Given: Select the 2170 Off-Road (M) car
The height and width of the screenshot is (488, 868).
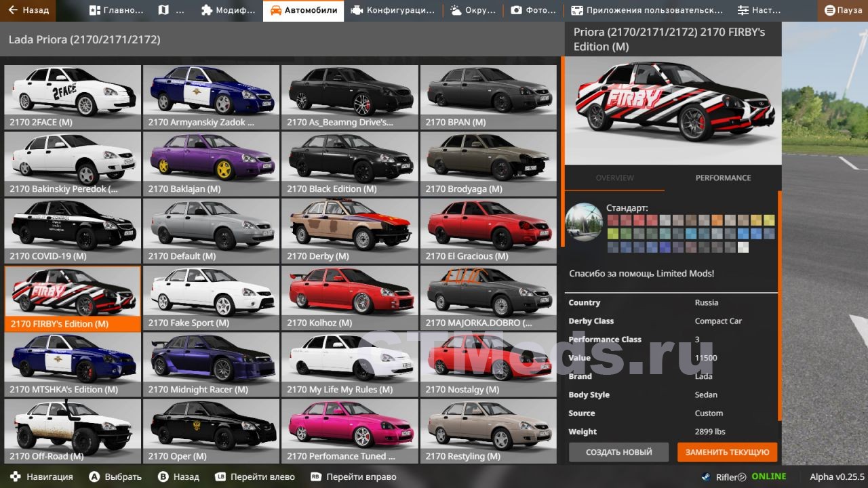Looking at the screenshot, I should pos(73,431).
